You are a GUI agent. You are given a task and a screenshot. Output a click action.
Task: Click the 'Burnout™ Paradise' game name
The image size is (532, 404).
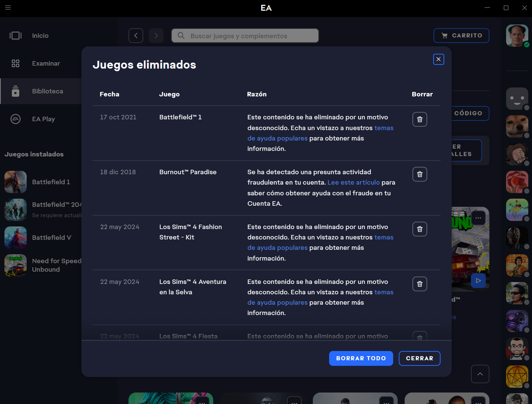point(188,172)
